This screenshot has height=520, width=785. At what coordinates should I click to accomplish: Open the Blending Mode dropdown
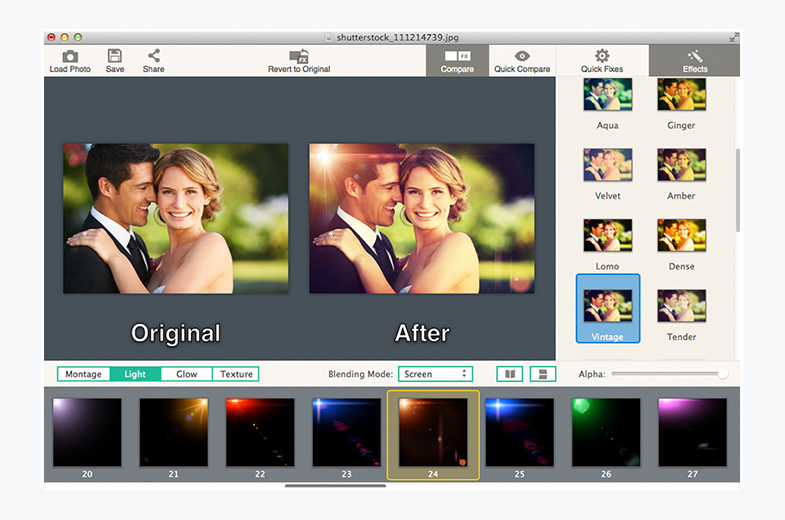435,374
